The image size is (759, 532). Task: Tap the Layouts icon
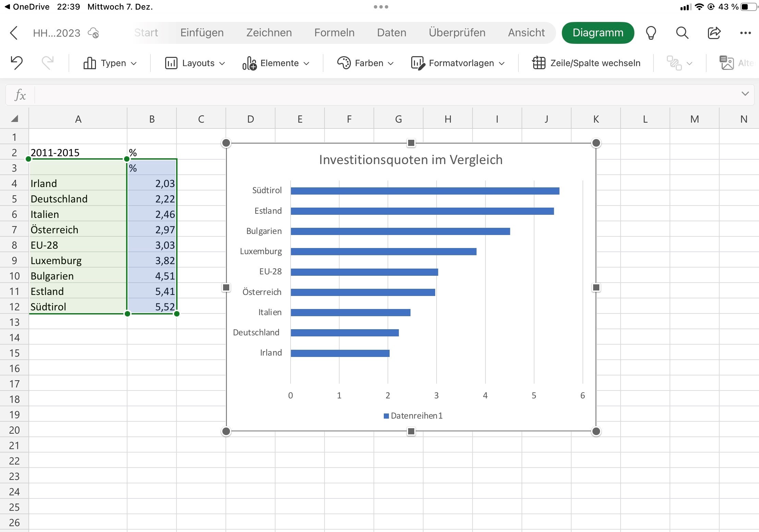click(171, 63)
